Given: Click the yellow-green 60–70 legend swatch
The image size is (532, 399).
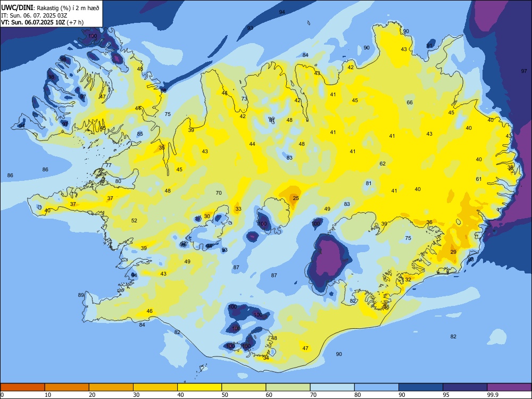Looking at the screenshot, I should click(x=288, y=387).
